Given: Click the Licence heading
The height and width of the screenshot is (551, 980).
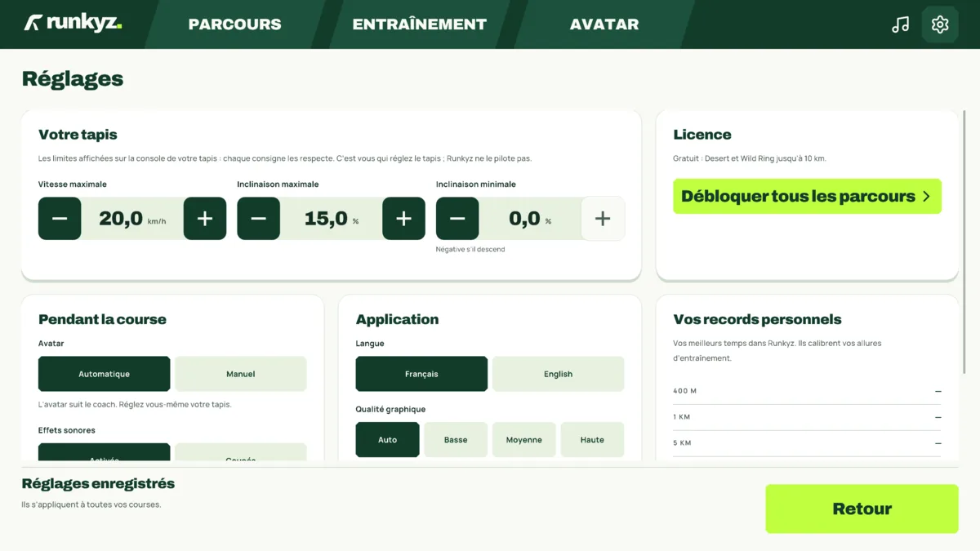Looking at the screenshot, I should (x=702, y=135).
